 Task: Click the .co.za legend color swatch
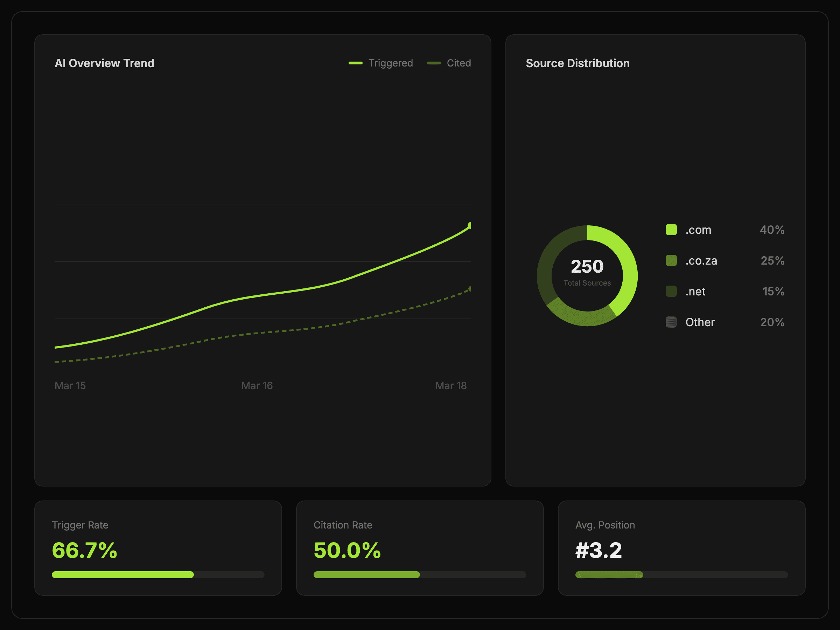coord(671,260)
